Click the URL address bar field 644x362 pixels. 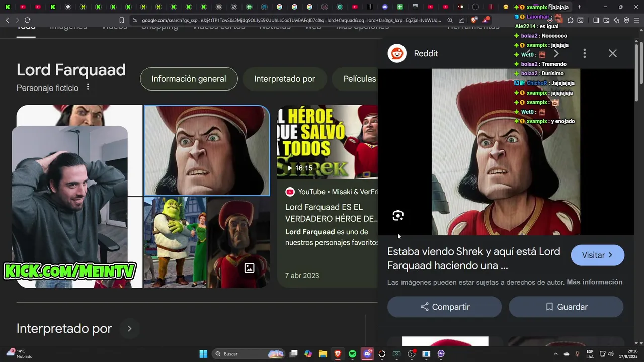click(x=291, y=20)
